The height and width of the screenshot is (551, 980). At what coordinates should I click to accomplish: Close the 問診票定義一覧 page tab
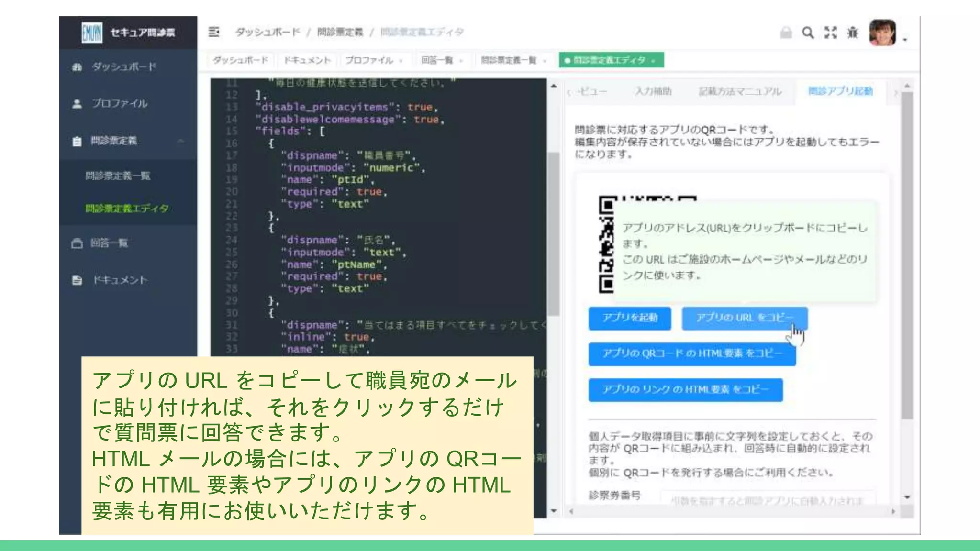tap(545, 61)
